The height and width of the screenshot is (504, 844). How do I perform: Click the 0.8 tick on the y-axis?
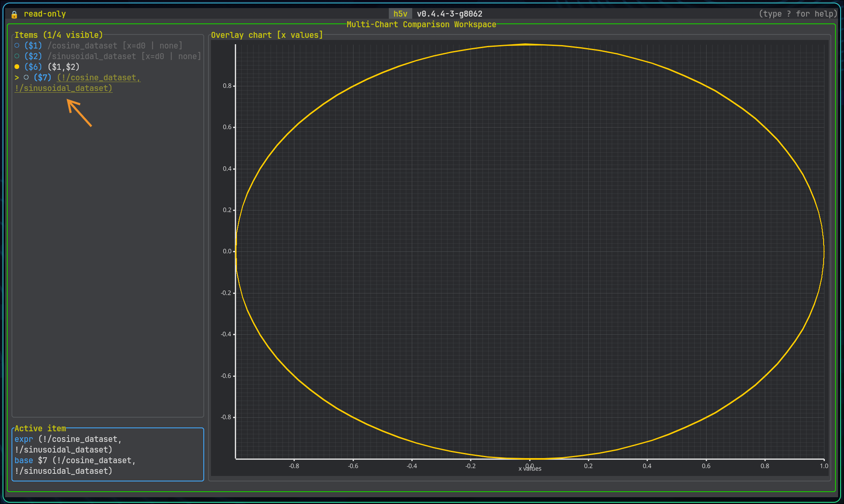click(227, 86)
